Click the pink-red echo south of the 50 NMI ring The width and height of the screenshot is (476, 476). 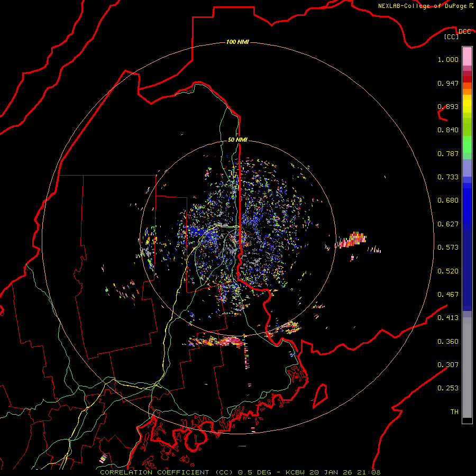[231, 342]
